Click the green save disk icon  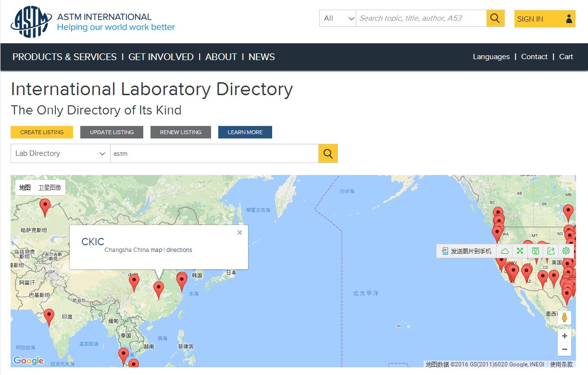coord(535,251)
